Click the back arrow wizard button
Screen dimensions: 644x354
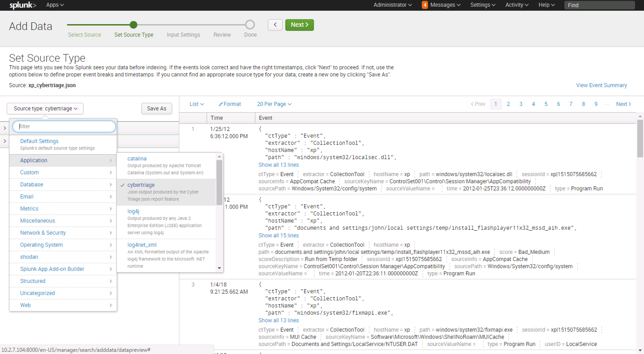point(275,25)
